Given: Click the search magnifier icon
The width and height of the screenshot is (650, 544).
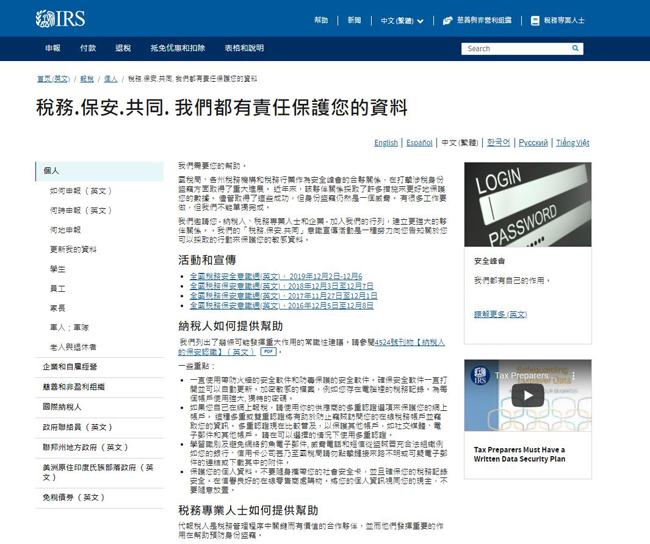Looking at the screenshot, I should tap(575, 49).
